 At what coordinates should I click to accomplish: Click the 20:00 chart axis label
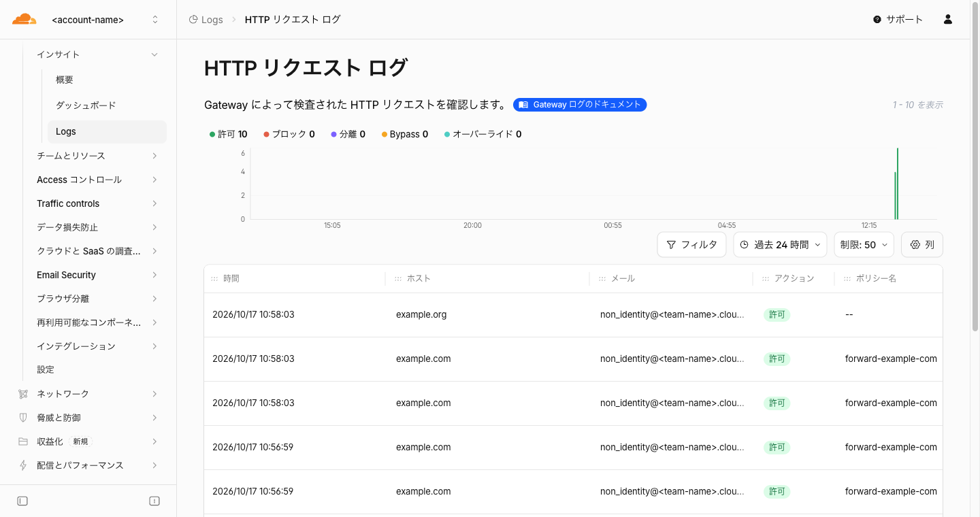[x=472, y=225]
